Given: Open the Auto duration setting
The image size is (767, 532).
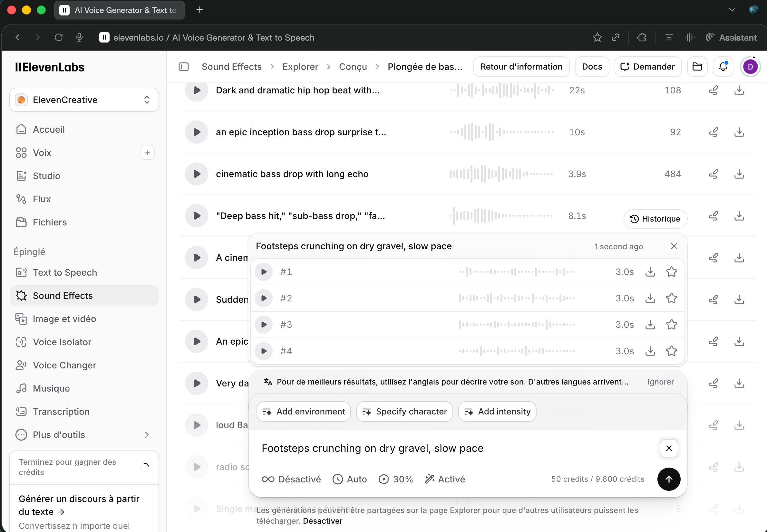Looking at the screenshot, I should [x=349, y=479].
